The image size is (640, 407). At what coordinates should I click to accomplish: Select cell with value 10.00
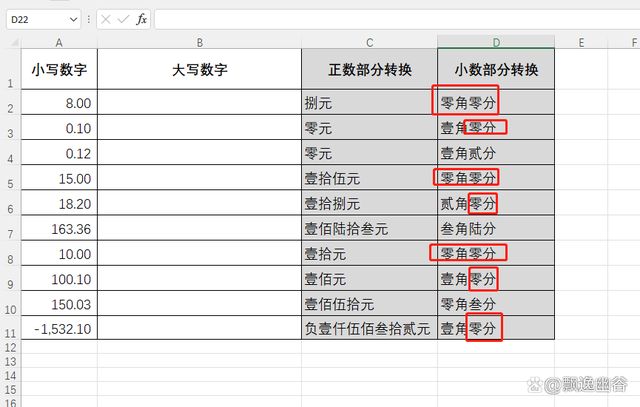tap(59, 254)
